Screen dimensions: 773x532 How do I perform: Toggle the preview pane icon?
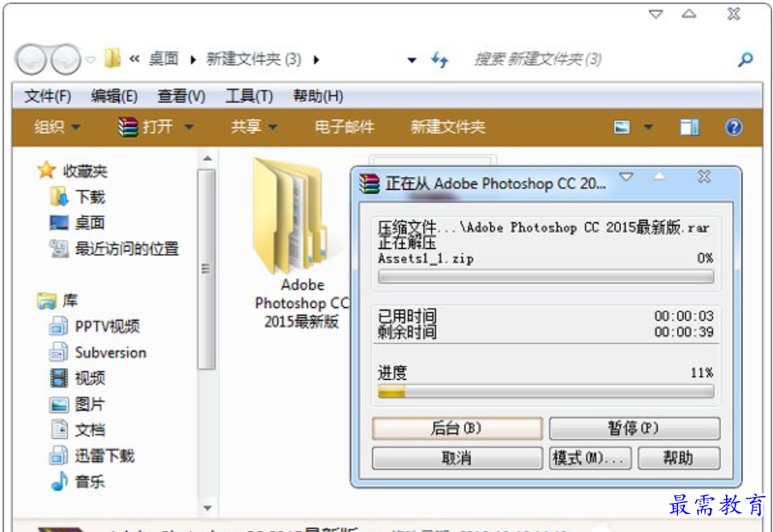tap(690, 127)
